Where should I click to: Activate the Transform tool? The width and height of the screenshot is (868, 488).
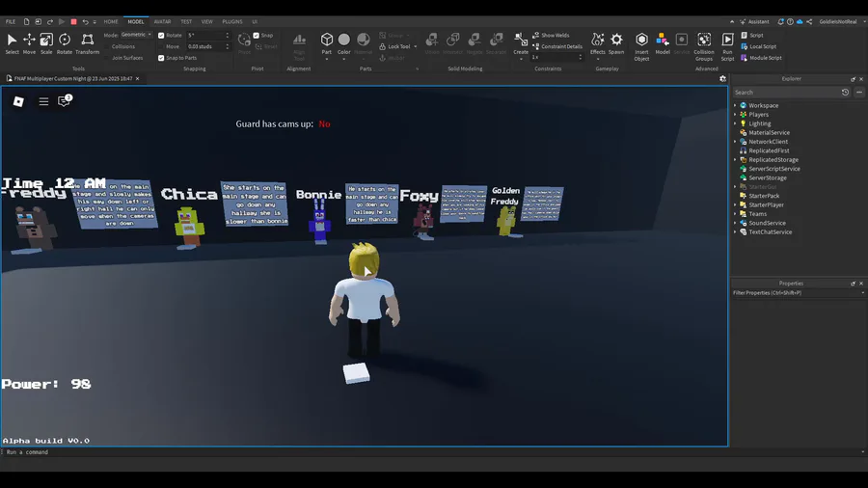(88, 43)
